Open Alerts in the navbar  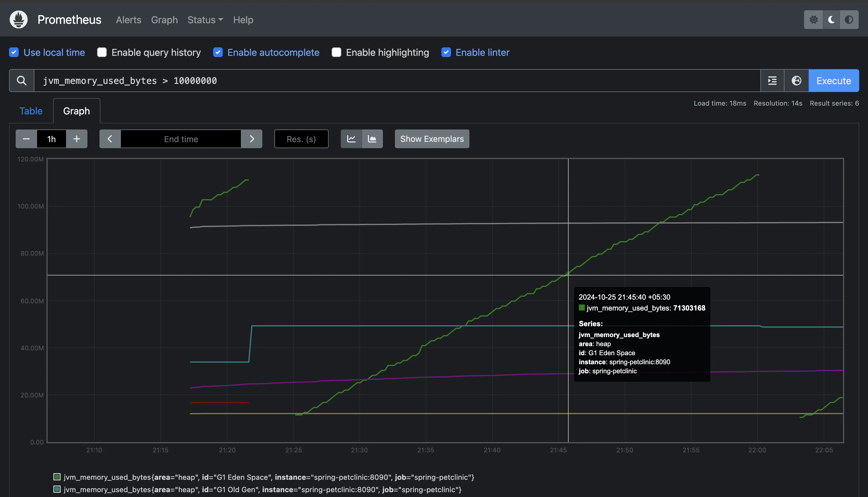click(x=128, y=20)
